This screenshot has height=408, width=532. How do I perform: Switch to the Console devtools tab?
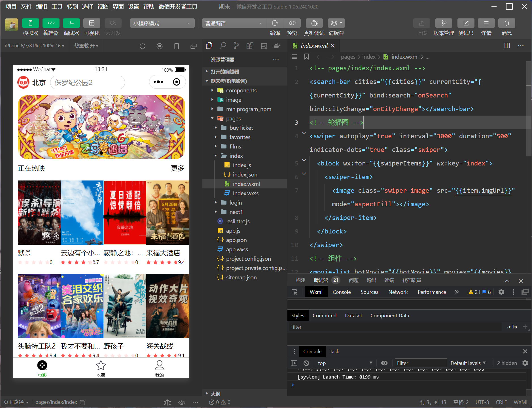tap(342, 292)
